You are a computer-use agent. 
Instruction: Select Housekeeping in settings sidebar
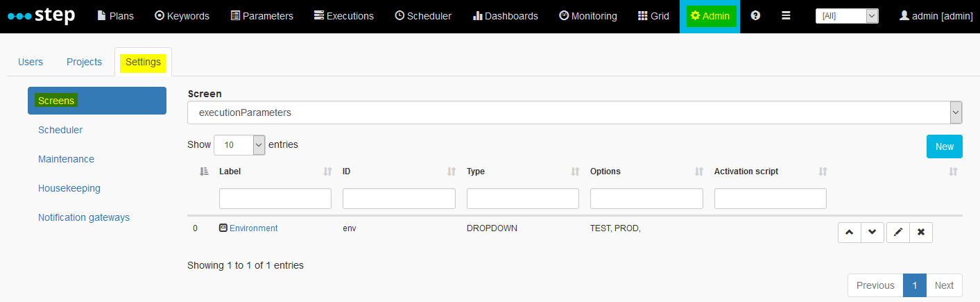(x=69, y=188)
